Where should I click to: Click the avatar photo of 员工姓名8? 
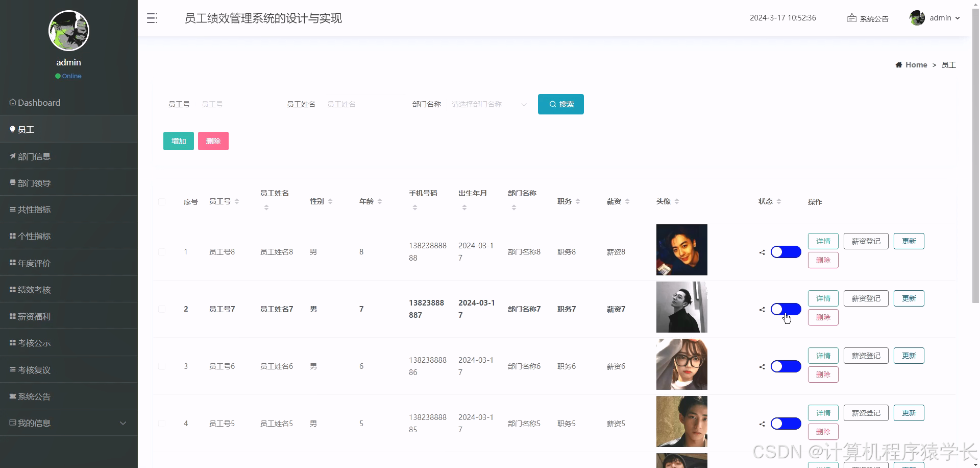[682, 250]
